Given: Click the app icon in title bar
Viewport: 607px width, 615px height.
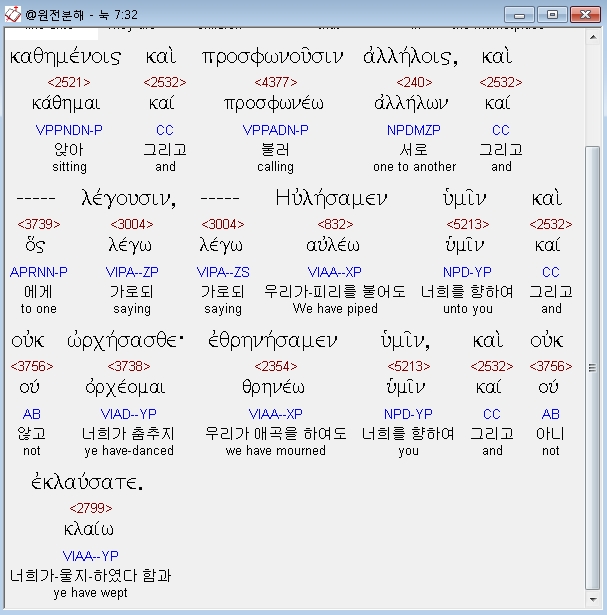Looking at the screenshot, I should 13,15.
